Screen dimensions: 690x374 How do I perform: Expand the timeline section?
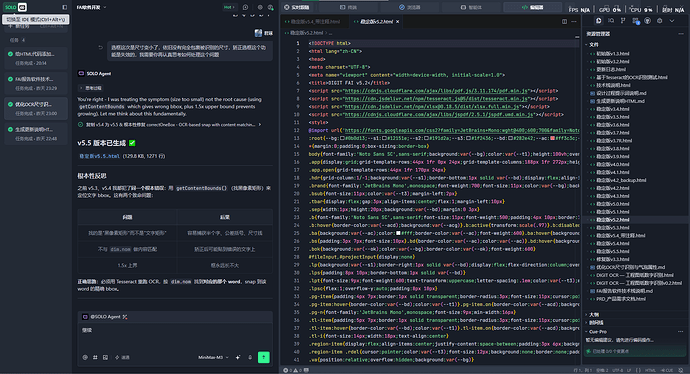pyautogui.click(x=596, y=323)
